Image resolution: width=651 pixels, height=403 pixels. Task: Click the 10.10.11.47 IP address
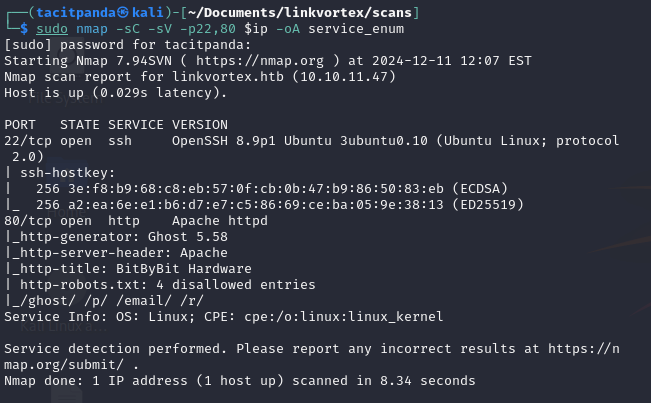click(344, 77)
